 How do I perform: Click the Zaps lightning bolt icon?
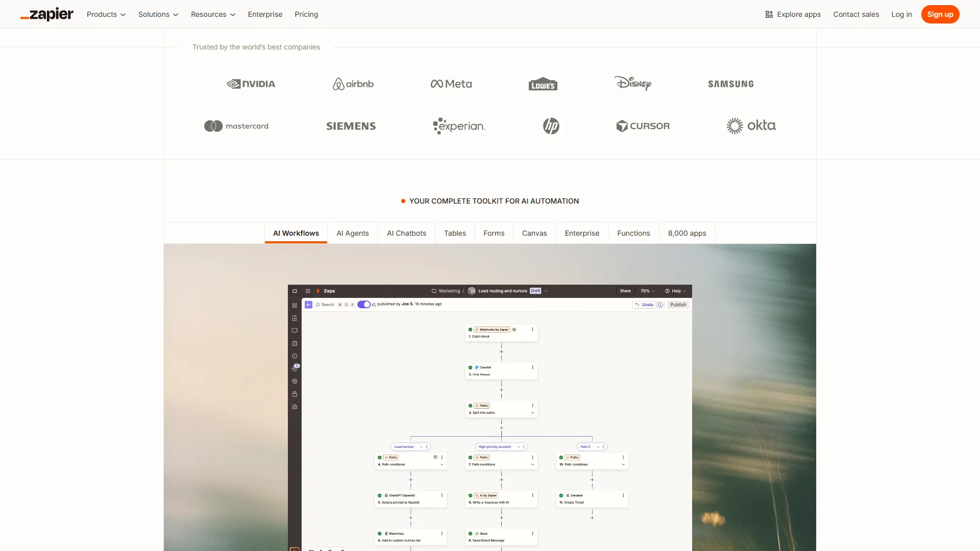pos(318,291)
